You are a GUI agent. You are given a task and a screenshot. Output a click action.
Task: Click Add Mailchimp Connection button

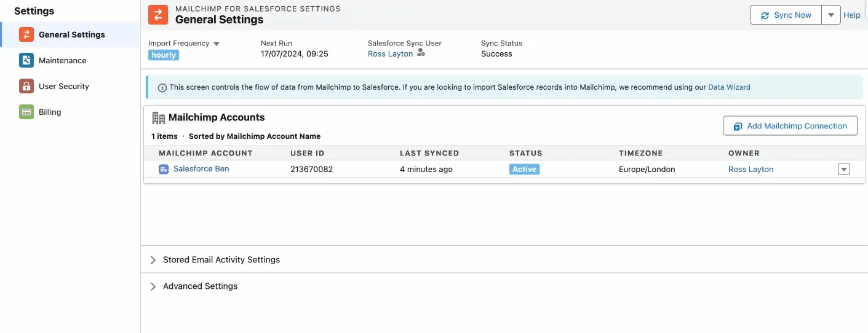coord(790,126)
